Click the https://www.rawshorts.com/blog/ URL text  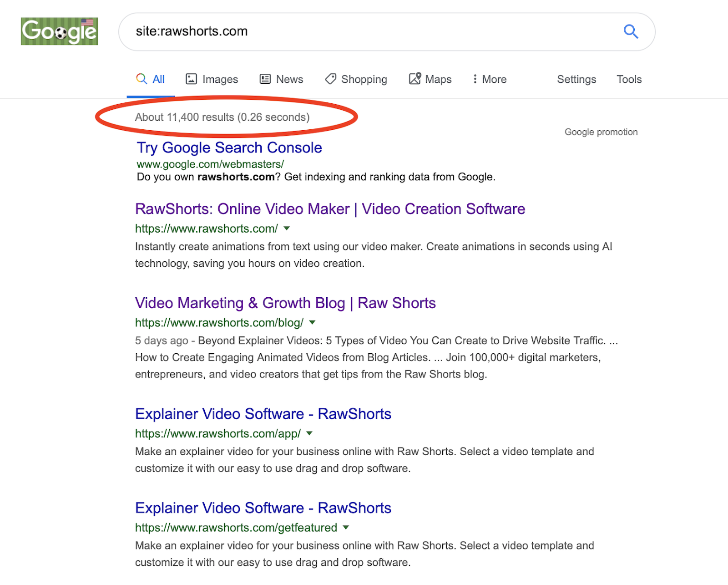[x=219, y=323]
